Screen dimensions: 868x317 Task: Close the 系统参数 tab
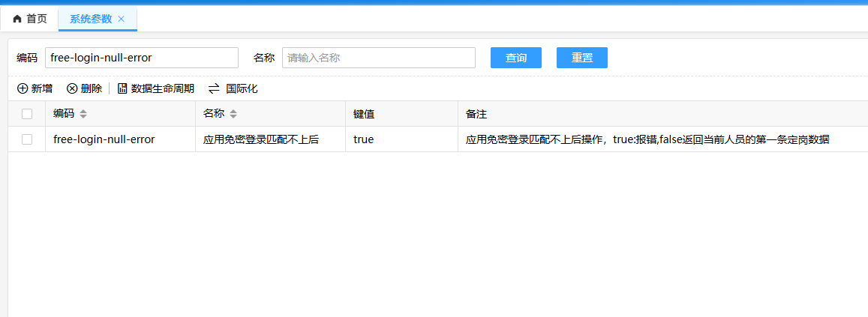[x=122, y=19]
